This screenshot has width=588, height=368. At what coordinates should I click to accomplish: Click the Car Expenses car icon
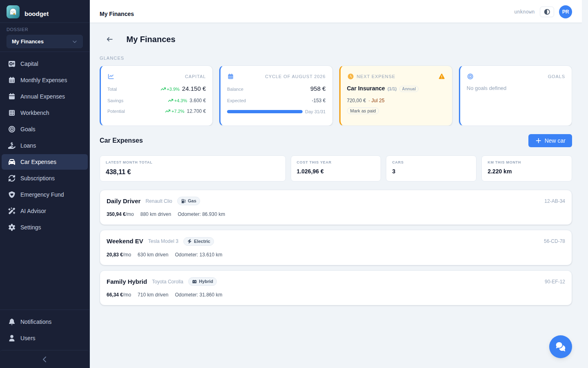pos(12,162)
